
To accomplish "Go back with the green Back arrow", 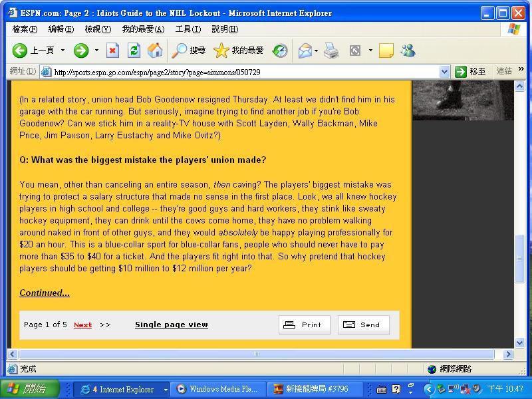I will pyautogui.click(x=20, y=51).
